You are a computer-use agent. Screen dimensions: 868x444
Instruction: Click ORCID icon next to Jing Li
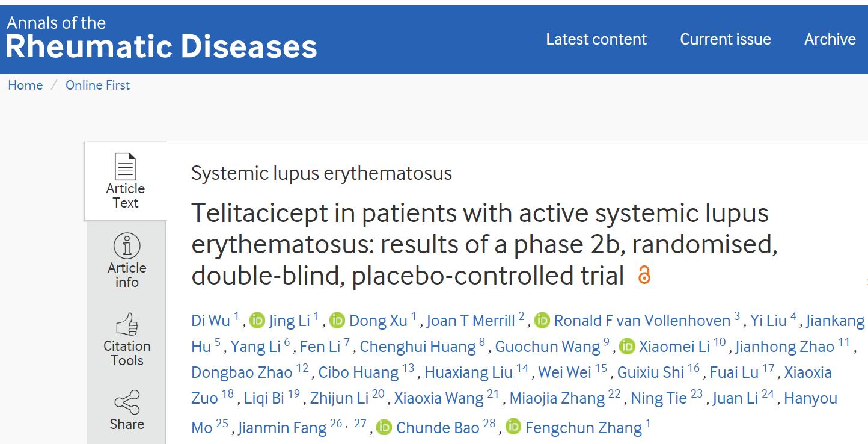pyautogui.click(x=257, y=321)
